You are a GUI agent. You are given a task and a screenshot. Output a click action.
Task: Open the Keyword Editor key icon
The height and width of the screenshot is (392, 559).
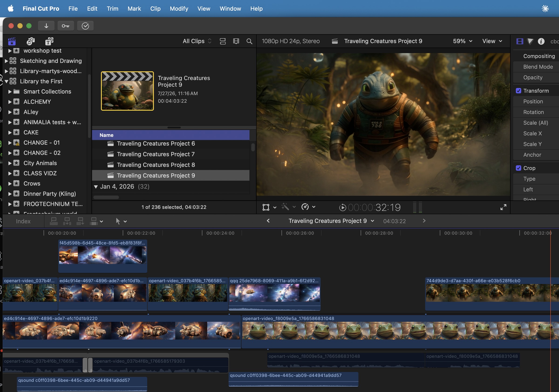coord(65,26)
